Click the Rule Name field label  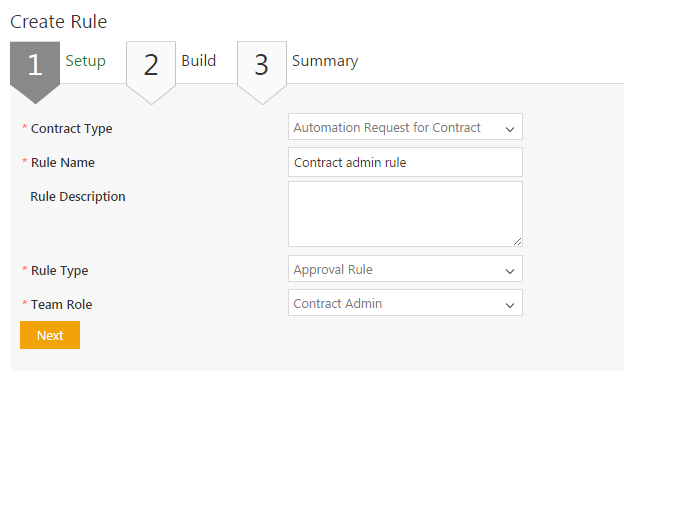63,162
